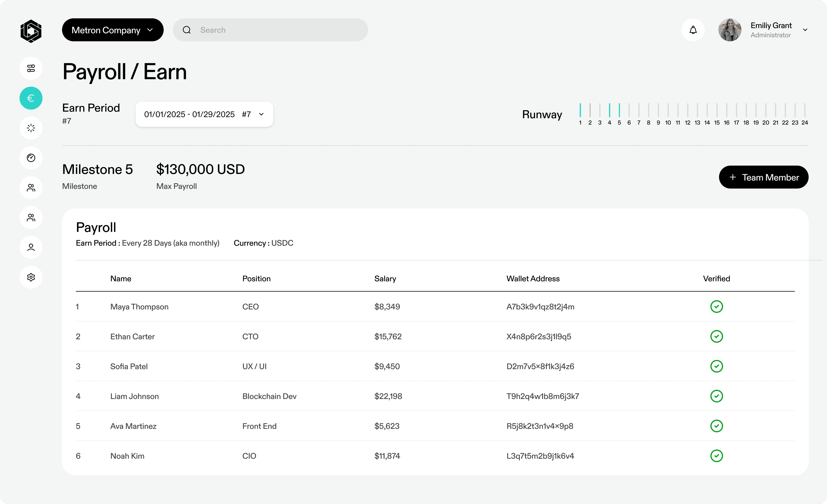This screenshot has height=504, width=827.
Task: Open settings gear in sidebar
Action: coord(31,277)
